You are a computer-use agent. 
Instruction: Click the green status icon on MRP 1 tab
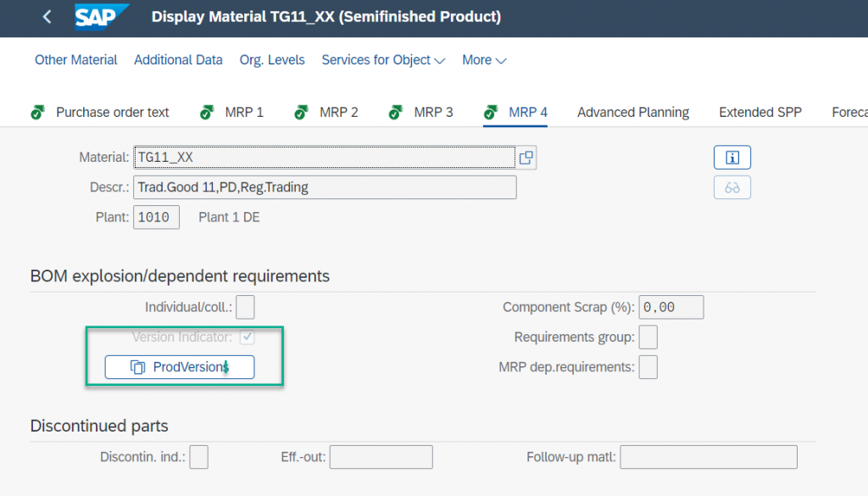(x=207, y=113)
